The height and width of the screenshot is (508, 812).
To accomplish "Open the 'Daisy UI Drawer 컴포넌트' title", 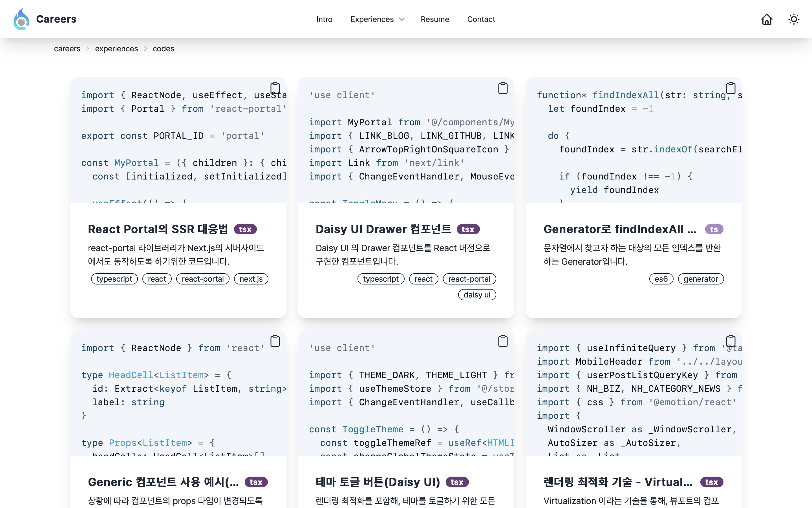I will click(x=383, y=229).
